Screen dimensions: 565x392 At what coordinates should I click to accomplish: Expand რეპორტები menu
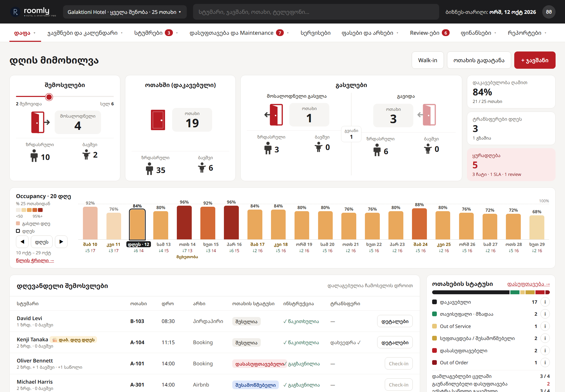point(527,33)
